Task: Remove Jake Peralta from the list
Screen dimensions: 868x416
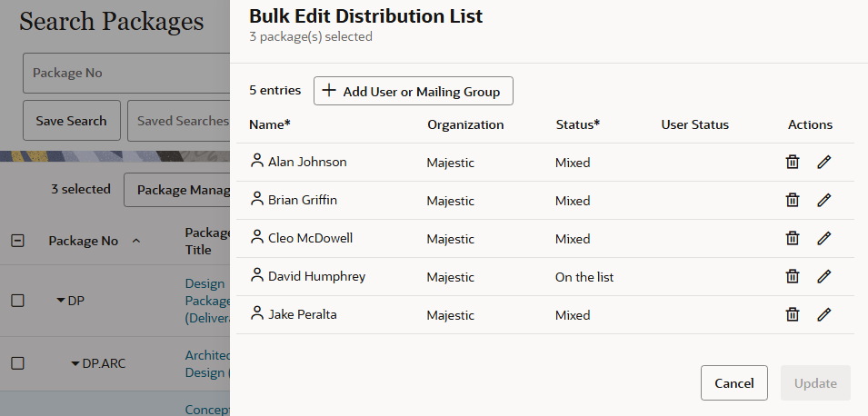Action: pyautogui.click(x=793, y=315)
